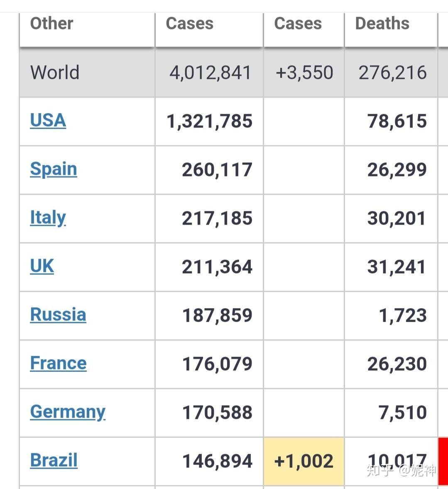Click the red cell beside Brazil deaths

click(x=443, y=462)
